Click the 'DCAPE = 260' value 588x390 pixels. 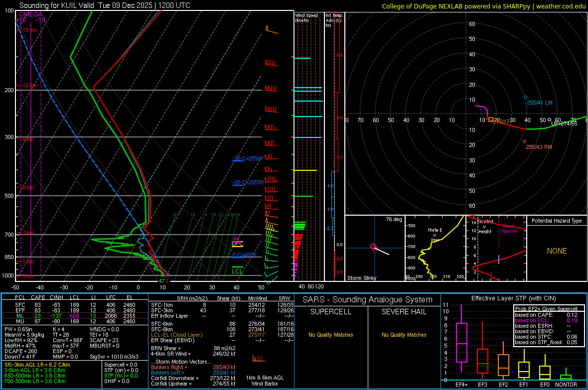pos(20,351)
